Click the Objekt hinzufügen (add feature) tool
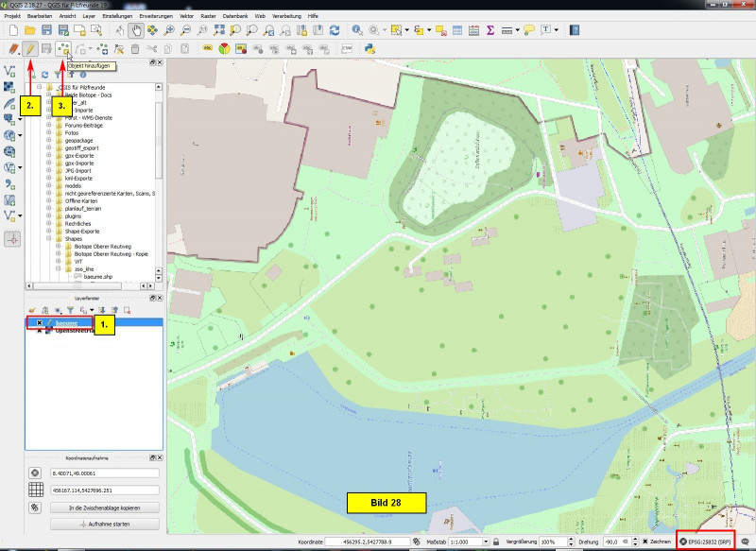 coord(63,48)
